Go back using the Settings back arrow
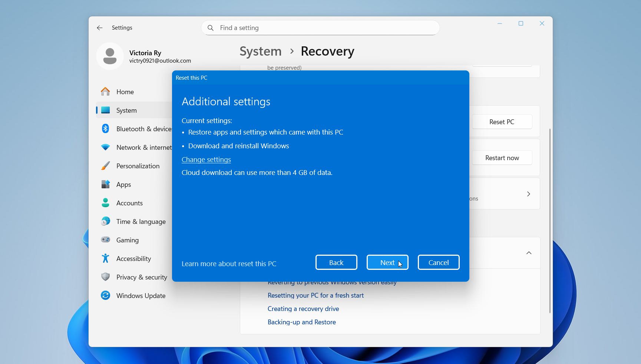The width and height of the screenshot is (641, 364). pyautogui.click(x=99, y=28)
